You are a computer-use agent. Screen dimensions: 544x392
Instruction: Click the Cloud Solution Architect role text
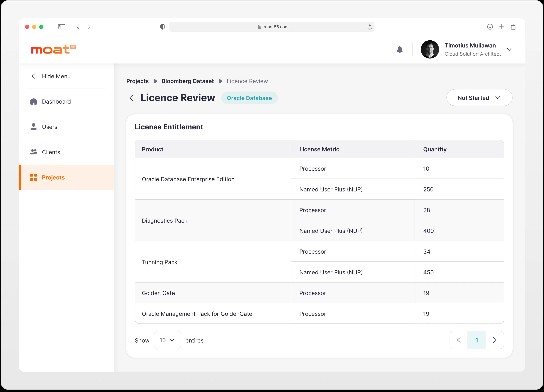pyautogui.click(x=473, y=54)
